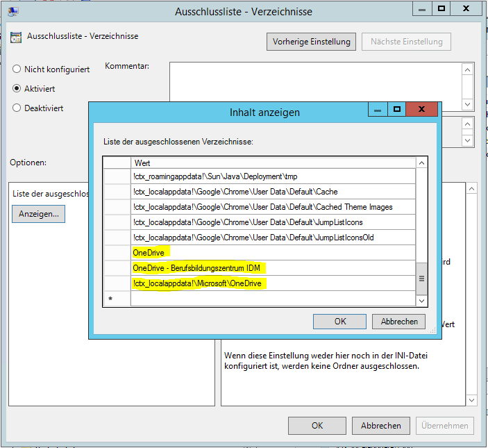Click the window icon in the title bar
This screenshot has width=488, height=448.
point(12,10)
